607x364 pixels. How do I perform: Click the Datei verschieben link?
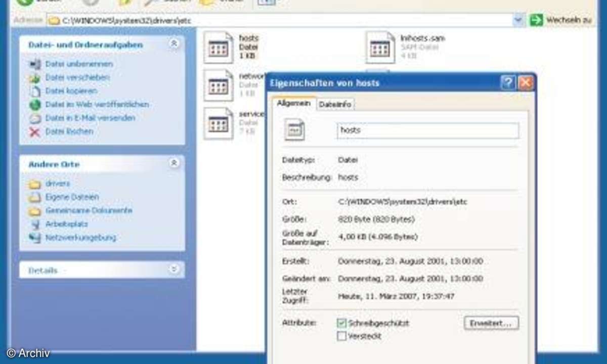click(77, 77)
